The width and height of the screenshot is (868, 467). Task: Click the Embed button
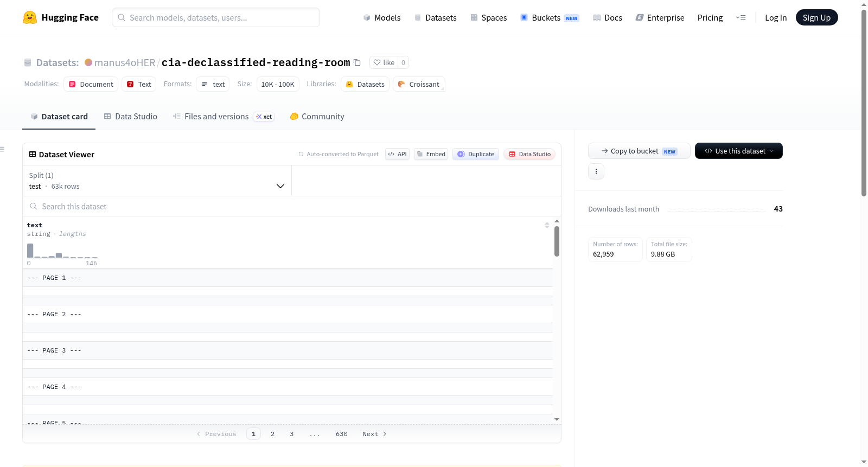tap(431, 154)
